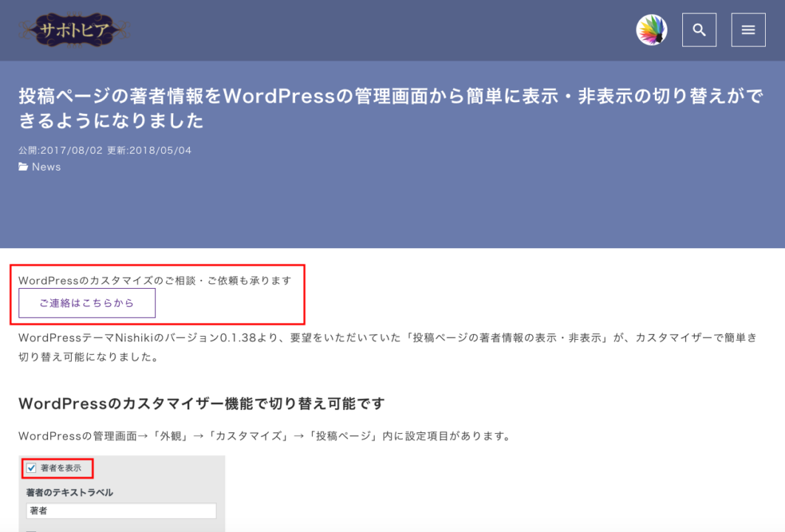The image size is (785, 532).
Task: Click the 著者 text label field
Action: tap(121, 511)
